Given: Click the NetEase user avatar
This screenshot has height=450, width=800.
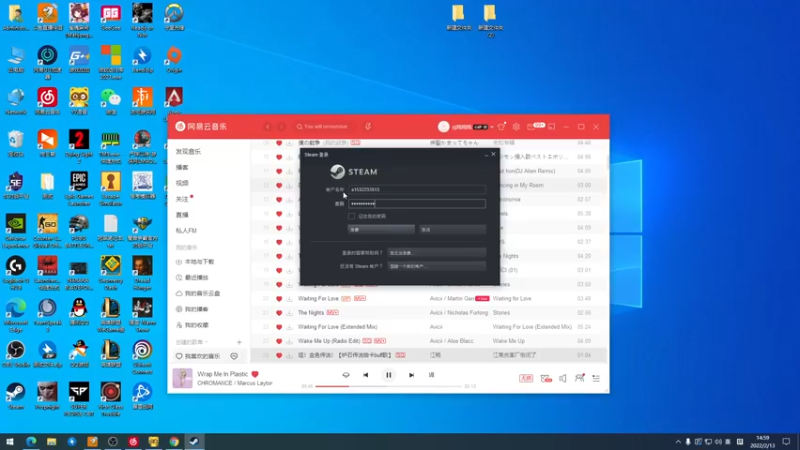Looking at the screenshot, I should [x=443, y=127].
